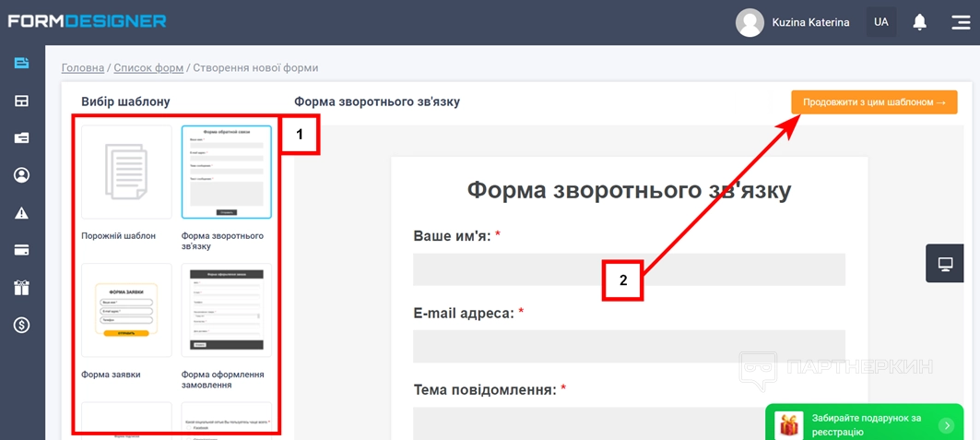
Task: Select the Форма заявки template thumbnail
Action: click(x=126, y=310)
